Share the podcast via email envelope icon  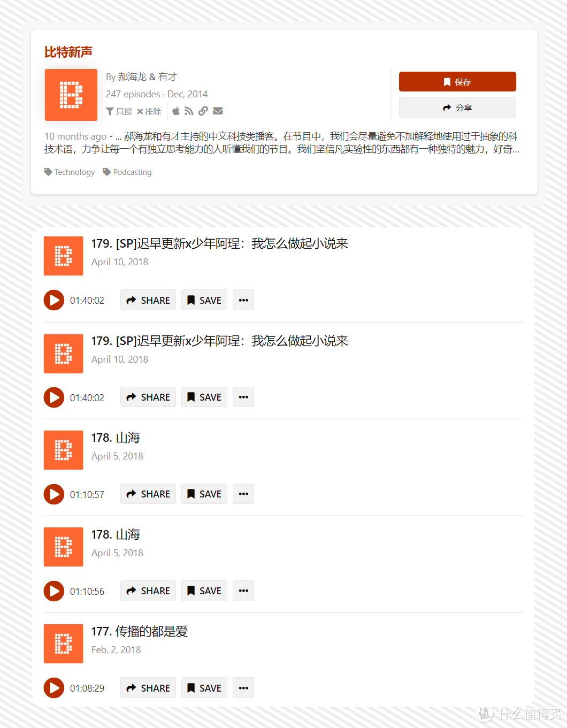(218, 111)
